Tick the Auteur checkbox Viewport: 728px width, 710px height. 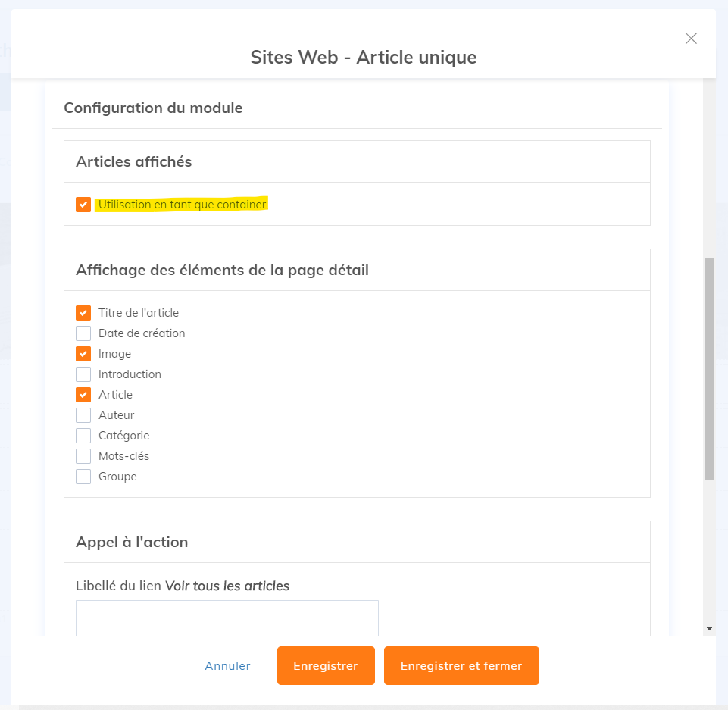click(83, 415)
